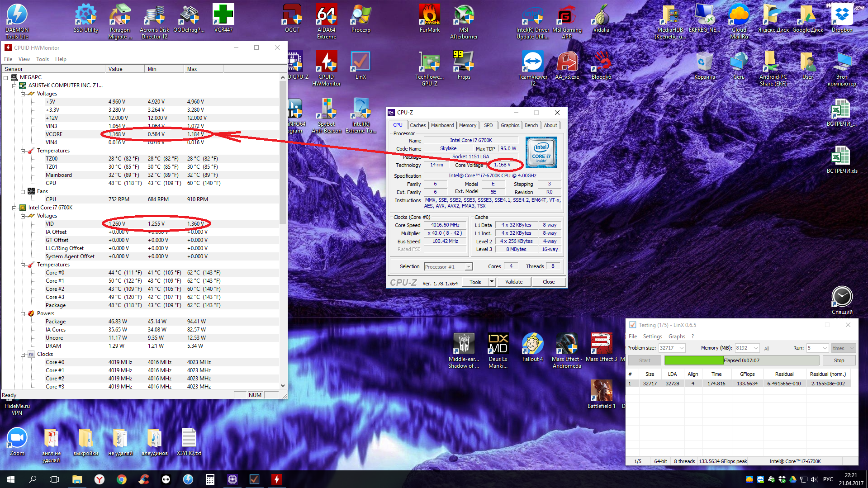Open X3YHQ.txt file on desktop
The image size is (868, 488).
(x=189, y=441)
